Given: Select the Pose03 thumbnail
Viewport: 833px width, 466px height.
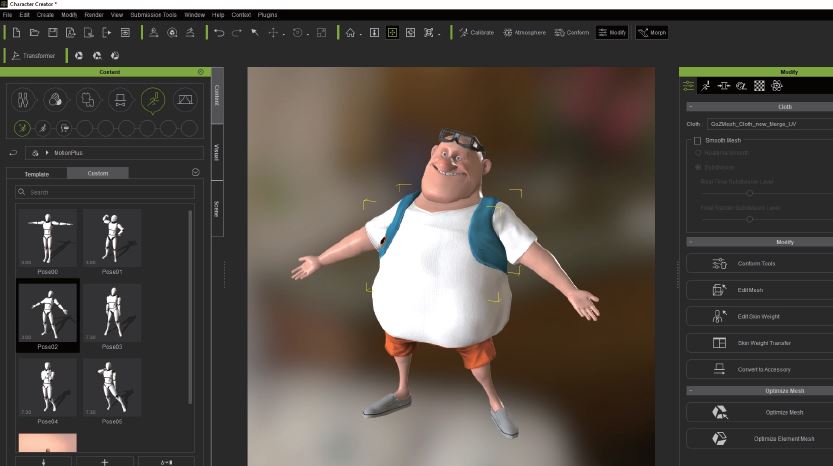Looking at the screenshot, I should click(111, 315).
